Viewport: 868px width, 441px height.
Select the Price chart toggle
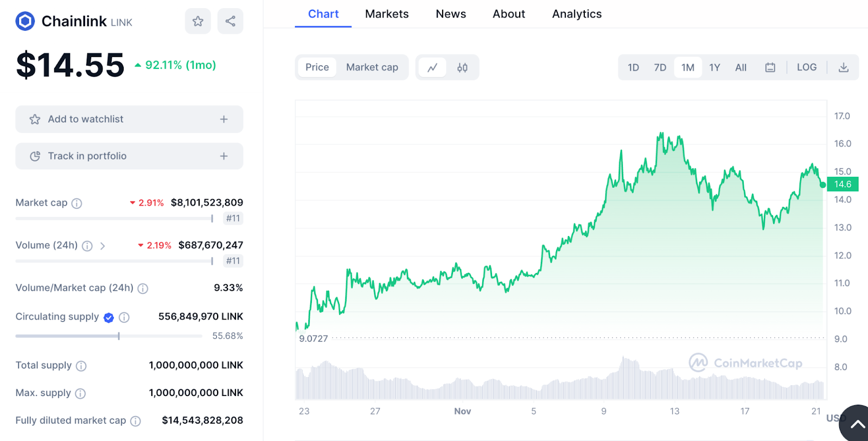317,67
